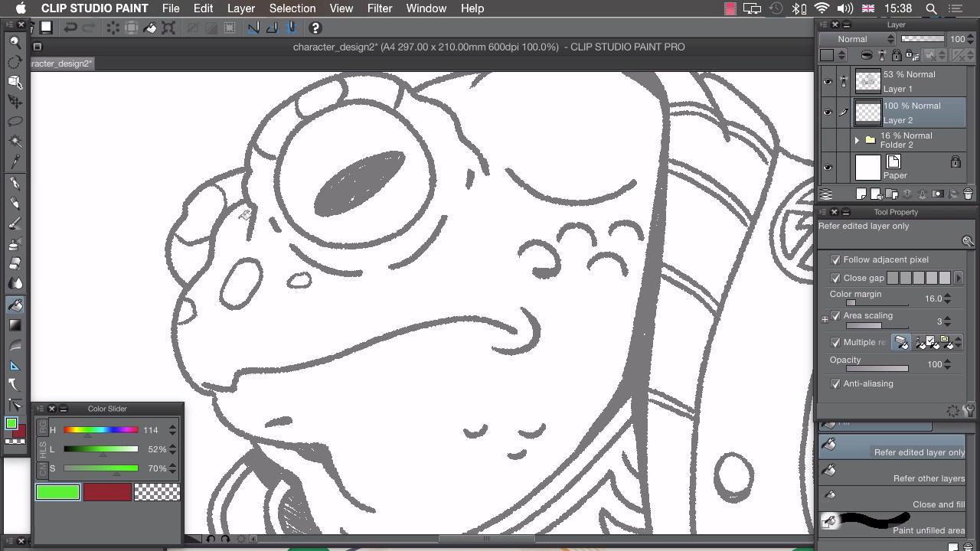Select the Blend tool
Viewport: 980px width, 551px height.
coord(15,283)
